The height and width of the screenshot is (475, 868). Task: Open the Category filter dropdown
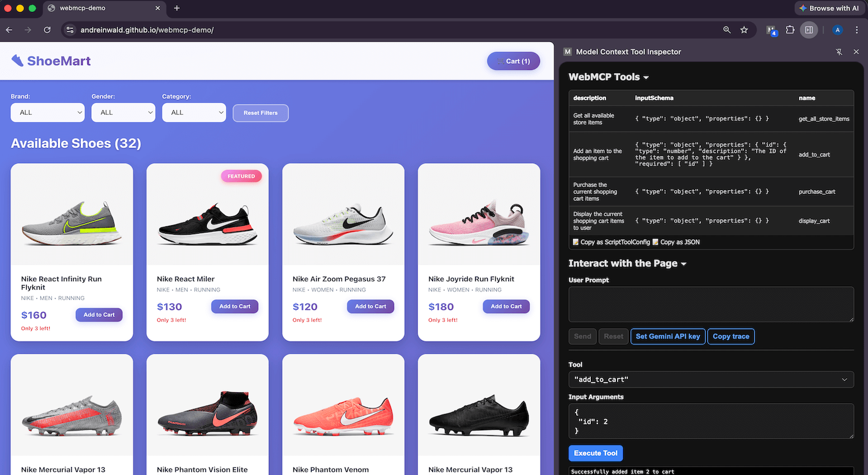coord(194,112)
